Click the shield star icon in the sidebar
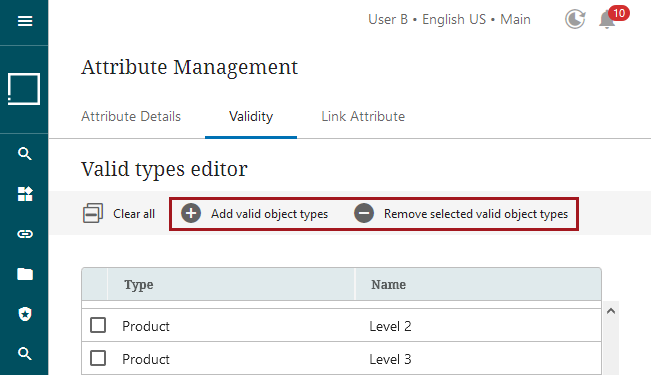Viewport: 651px width, 375px height. (x=25, y=314)
